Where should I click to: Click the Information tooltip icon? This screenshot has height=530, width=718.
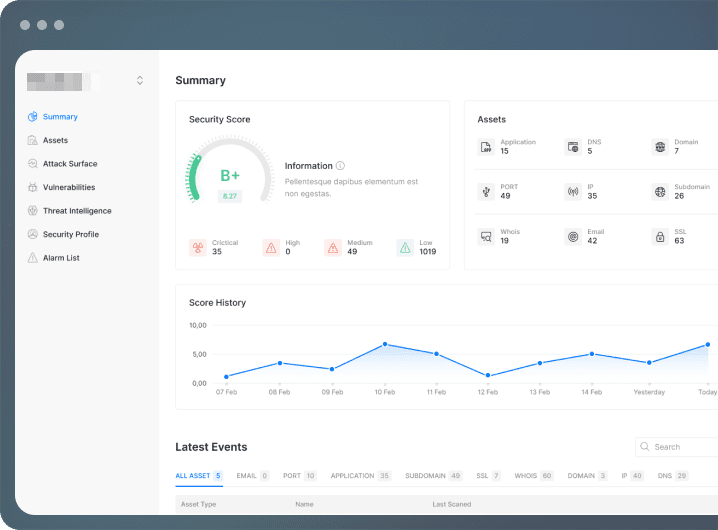tap(340, 166)
